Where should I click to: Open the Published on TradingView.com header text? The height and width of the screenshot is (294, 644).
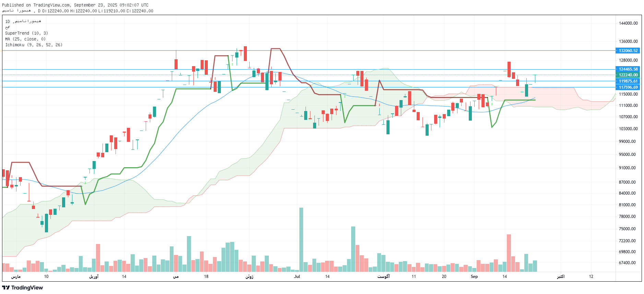[x=75, y=5]
